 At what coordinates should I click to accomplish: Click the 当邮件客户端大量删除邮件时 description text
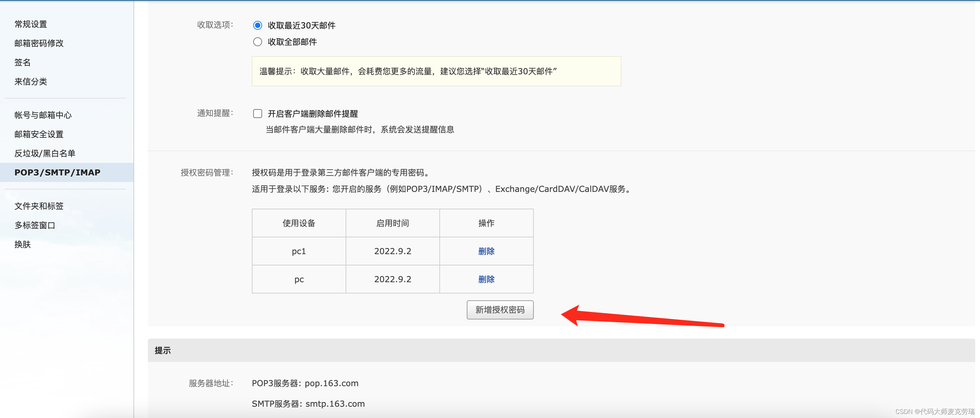pyautogui.click(x=360, y=130)
